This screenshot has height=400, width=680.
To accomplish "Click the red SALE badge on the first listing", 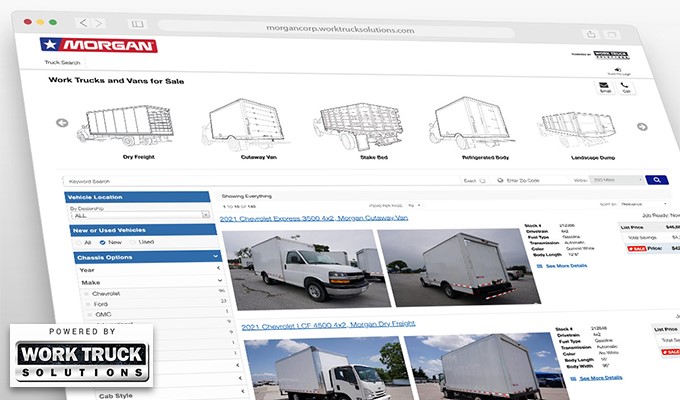I will coord(636,249).
